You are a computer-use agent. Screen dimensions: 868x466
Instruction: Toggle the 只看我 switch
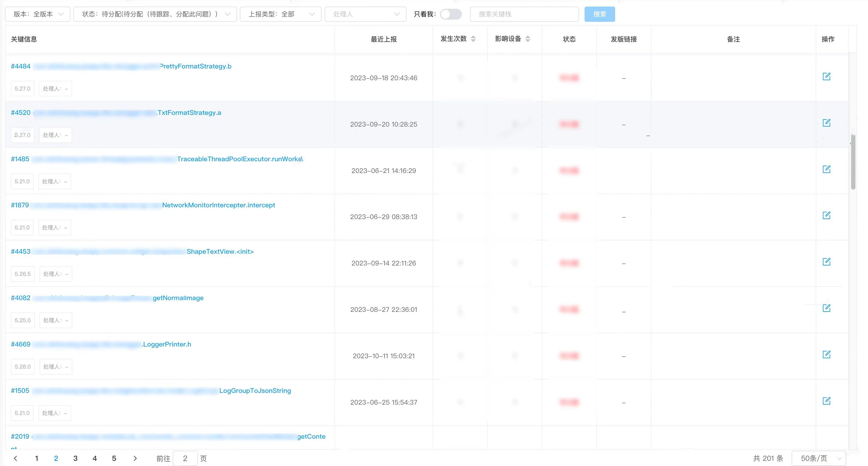(451, 14)
